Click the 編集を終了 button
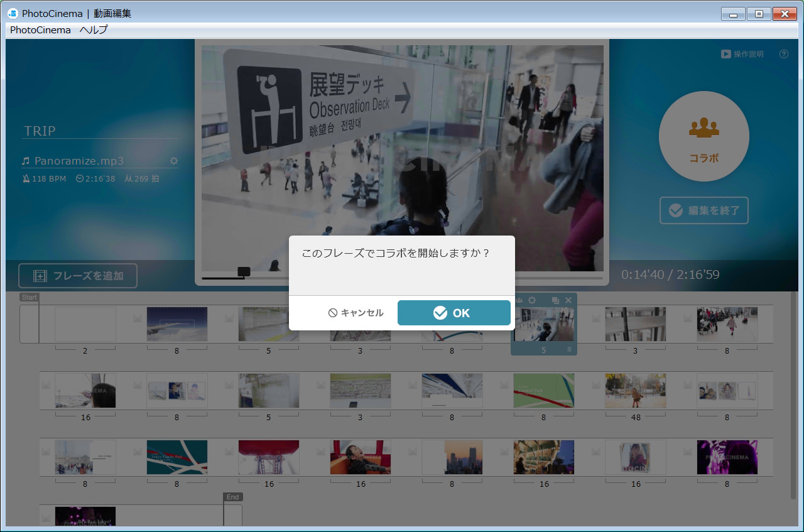This screenshot has width=804, height=532. [x=703, y=210]
